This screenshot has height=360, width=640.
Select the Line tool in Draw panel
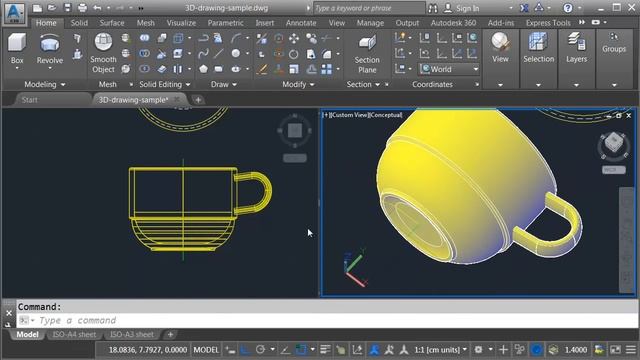tap(219, 53)
